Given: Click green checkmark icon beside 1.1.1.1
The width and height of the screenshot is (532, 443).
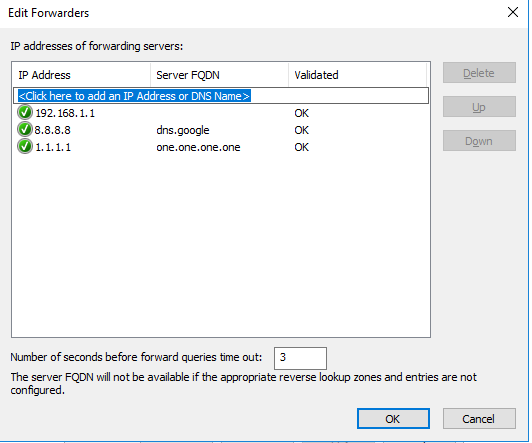Looking at the screenshot, I should (25, 146).
